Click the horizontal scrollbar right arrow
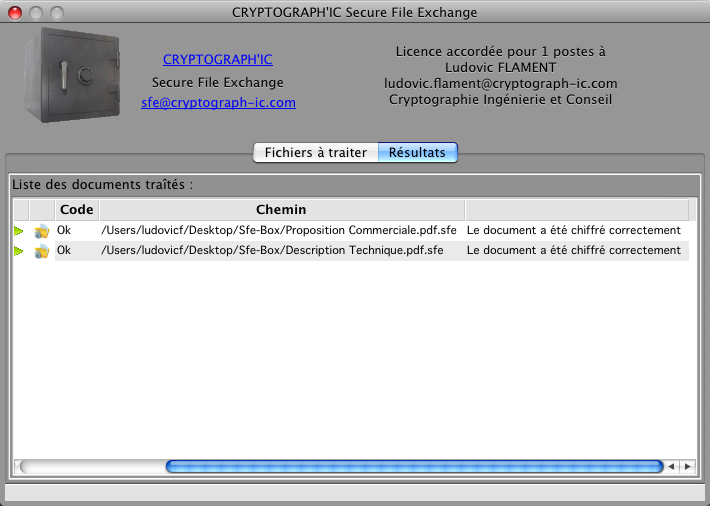Image resolution: width=710 pixels, height=506 pixels. point(687,466)
